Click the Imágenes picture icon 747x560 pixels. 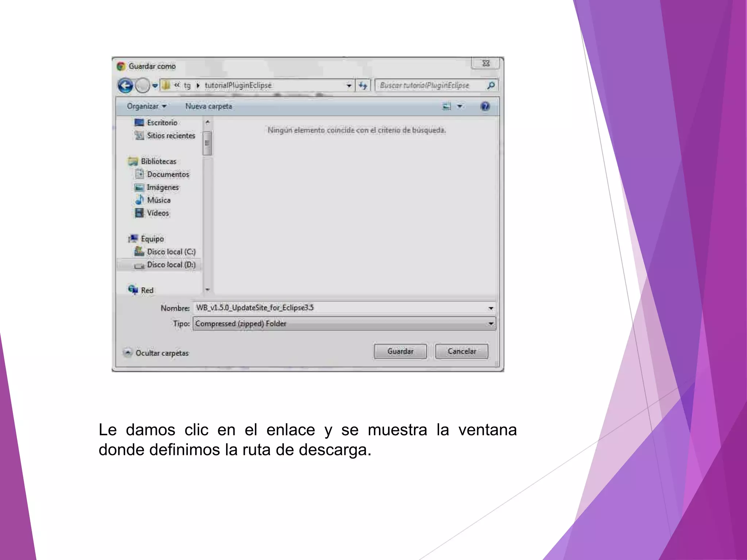coord(139,187)
